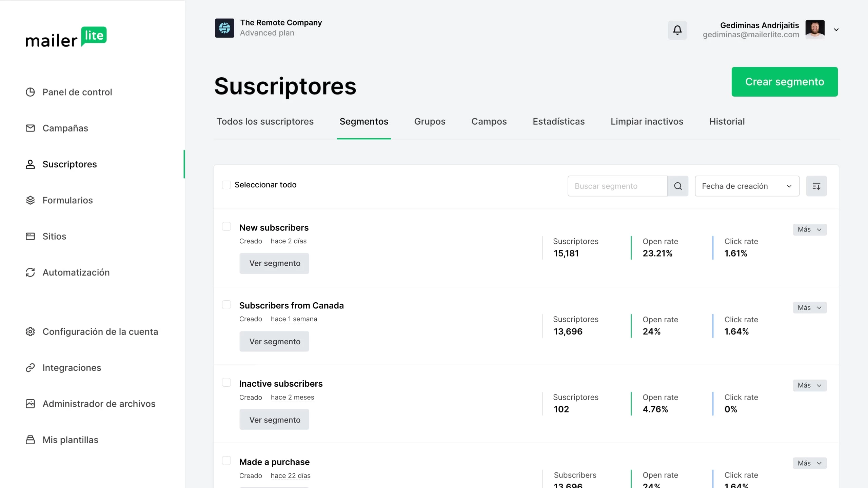The width and height of the screenshot is (868, 488).
Task: Click Ver segmento for Subscribers from Canada
Action: [x=274, y=341]
